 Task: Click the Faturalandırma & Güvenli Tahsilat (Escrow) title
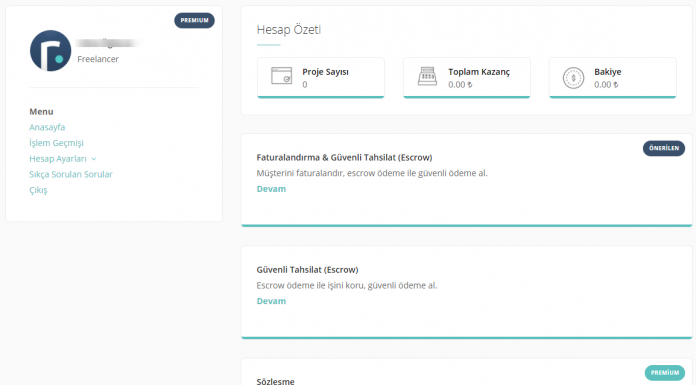coord(344,158)
